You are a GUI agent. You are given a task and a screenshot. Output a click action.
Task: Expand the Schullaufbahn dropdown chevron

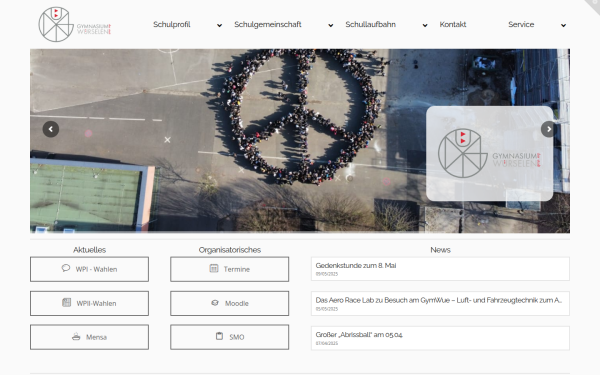pos(425,25)
